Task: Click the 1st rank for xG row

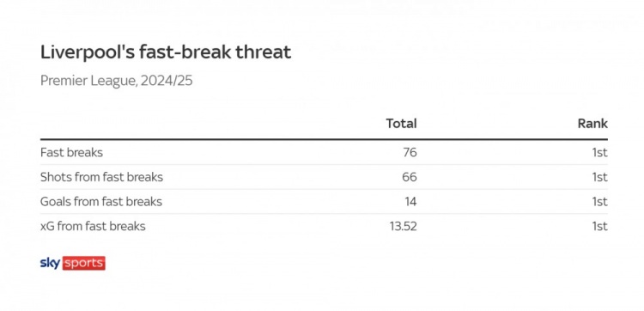Action: click(x=599, y=226)
